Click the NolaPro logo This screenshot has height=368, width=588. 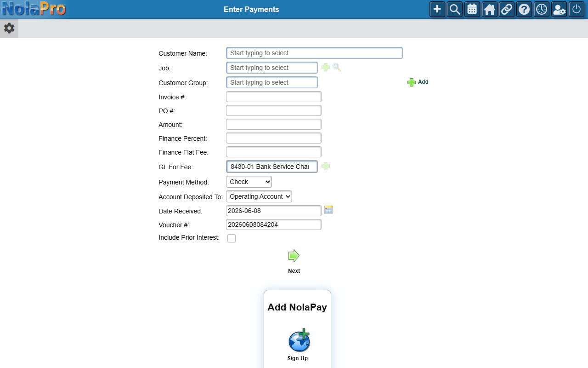coord(33,9)
